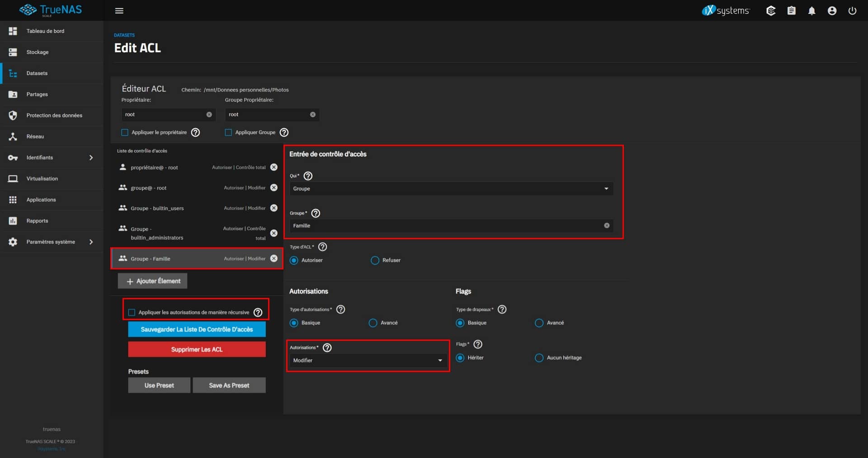Select the Refuser ACL type
868x458 pixels.
375,260
